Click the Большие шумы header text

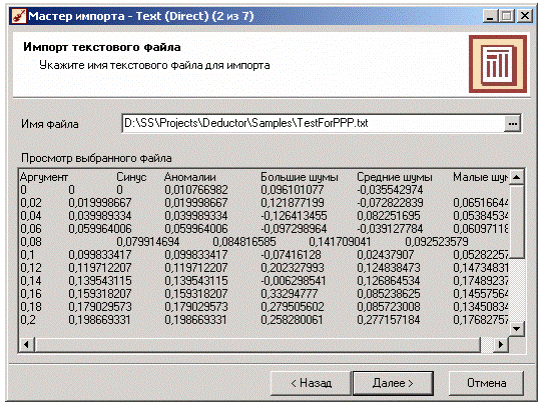pyautogui.click(x=299, y=177)
